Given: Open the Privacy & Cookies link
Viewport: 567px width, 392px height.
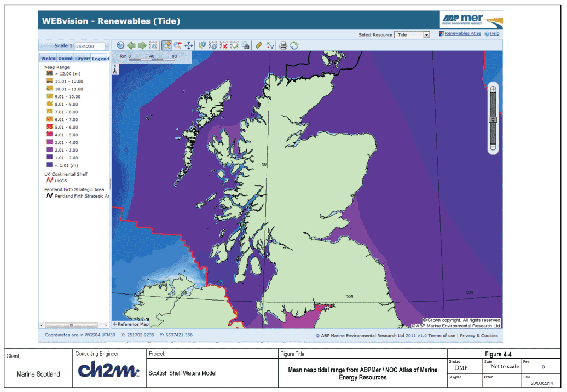Looking at the screenshot, I should tap(479, 336).
